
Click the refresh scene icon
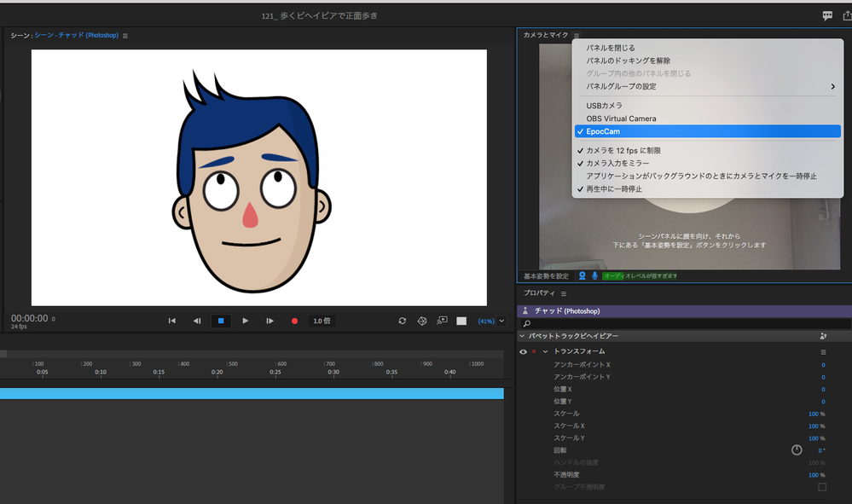pyautogui.click(x=403, y=322)
